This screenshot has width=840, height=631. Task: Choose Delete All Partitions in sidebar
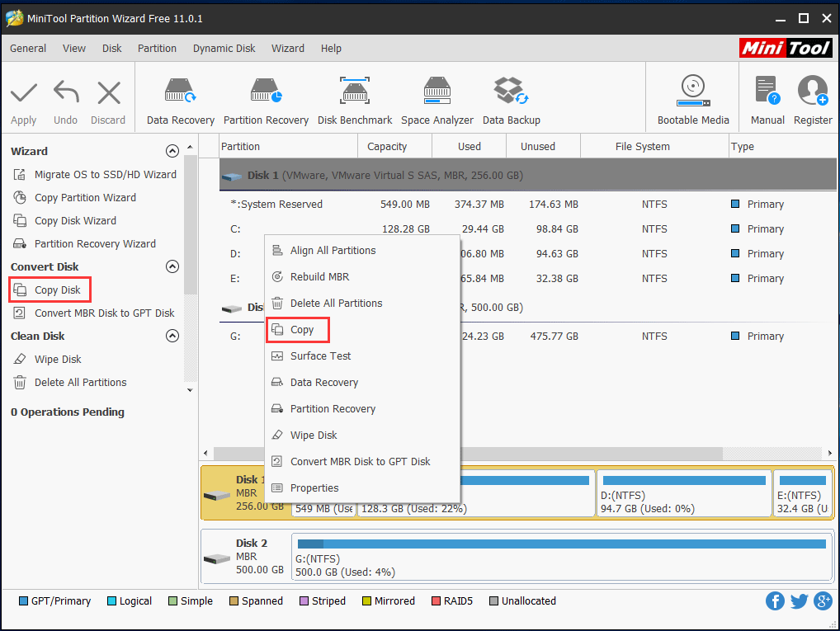69,383
